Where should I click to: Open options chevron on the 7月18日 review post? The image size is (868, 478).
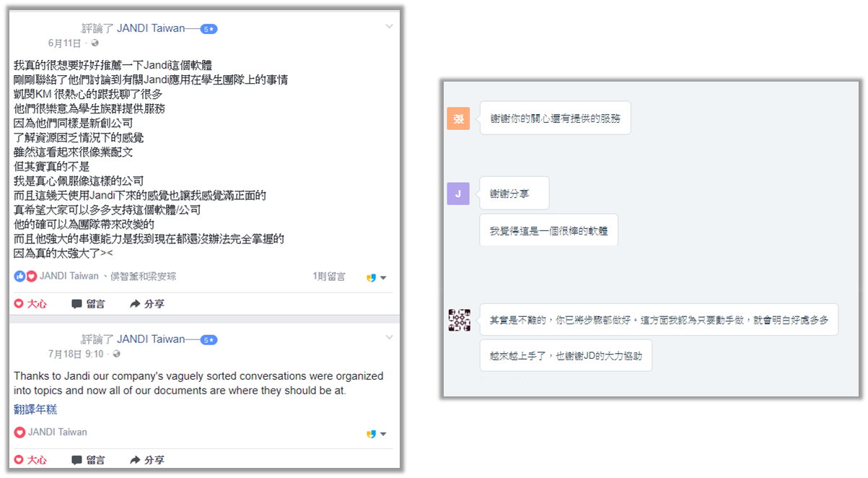[x=389, y=337]
